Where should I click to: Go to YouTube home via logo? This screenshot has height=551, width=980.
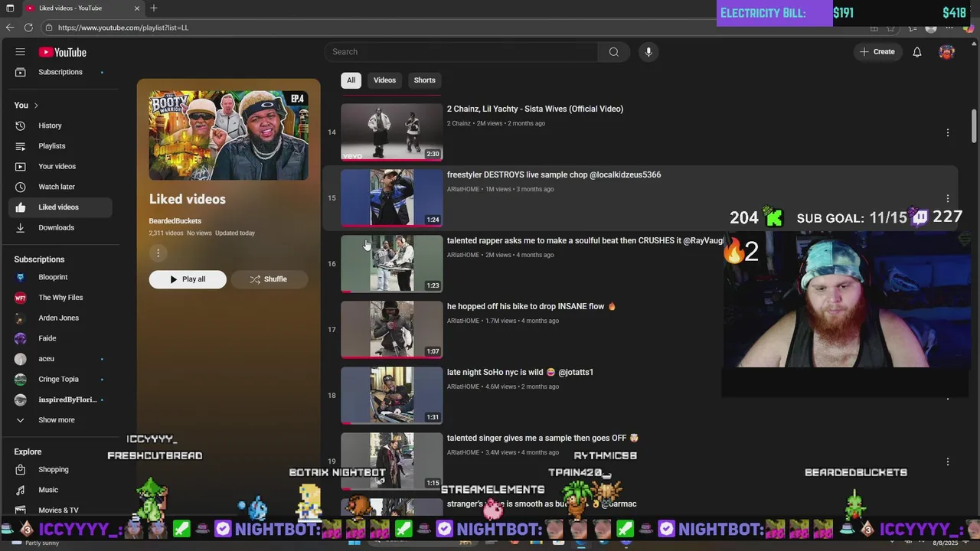63,52
